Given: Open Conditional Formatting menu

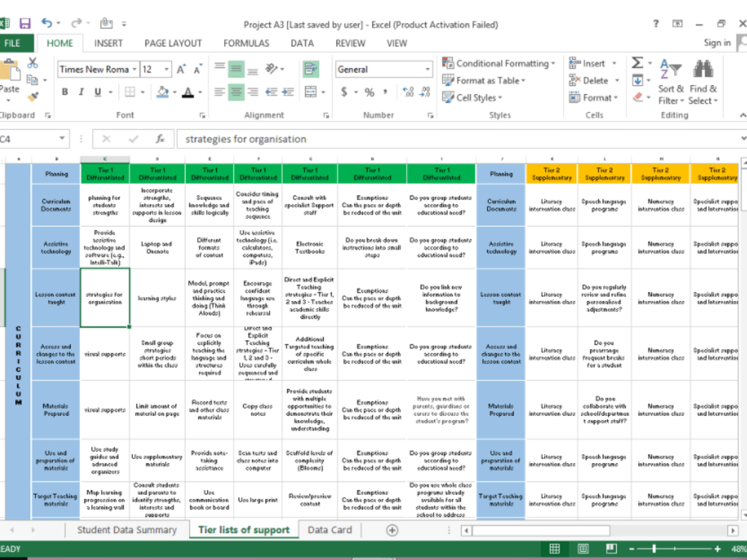Looking at the screenshot, I should coord(499,63).
